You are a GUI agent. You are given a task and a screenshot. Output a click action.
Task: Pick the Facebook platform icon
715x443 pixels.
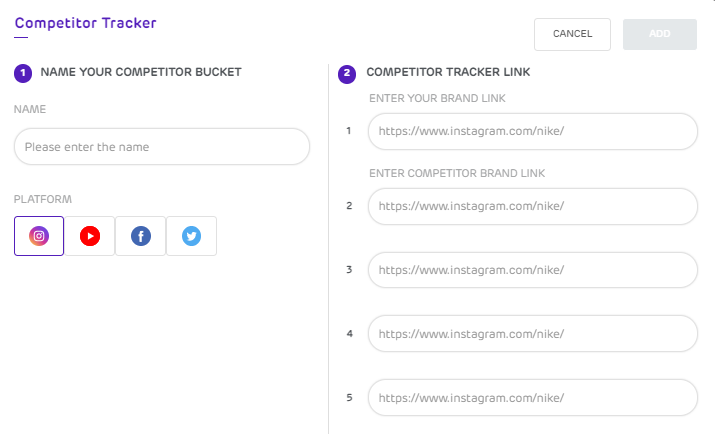[141, 236]
